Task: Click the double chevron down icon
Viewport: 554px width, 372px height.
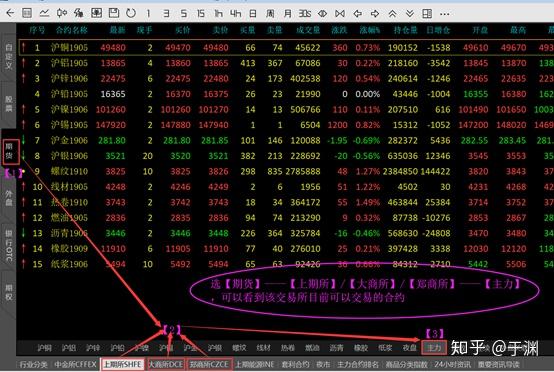Action: [410, 14]
